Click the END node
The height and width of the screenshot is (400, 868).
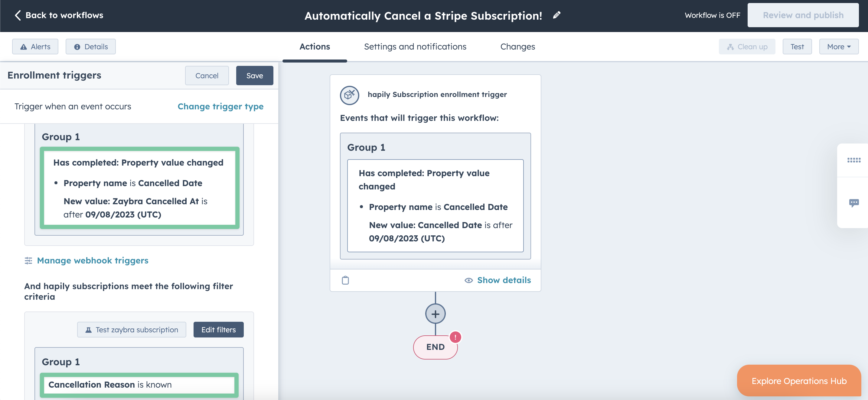(x=435, y=347)
